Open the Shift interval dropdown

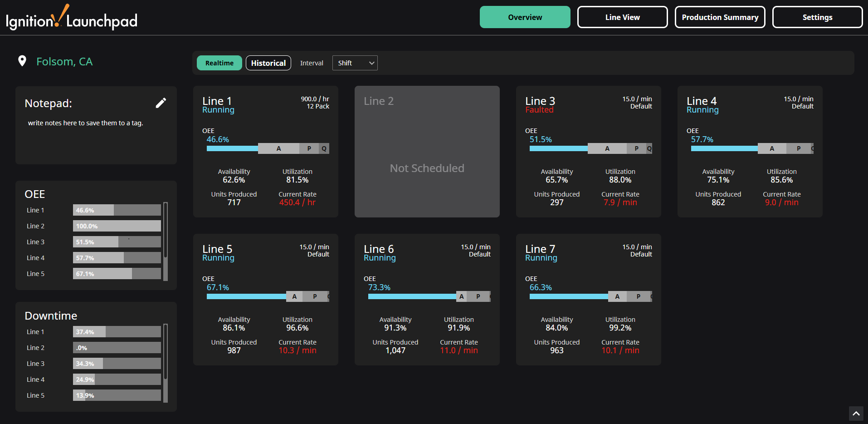coord(355,63)
